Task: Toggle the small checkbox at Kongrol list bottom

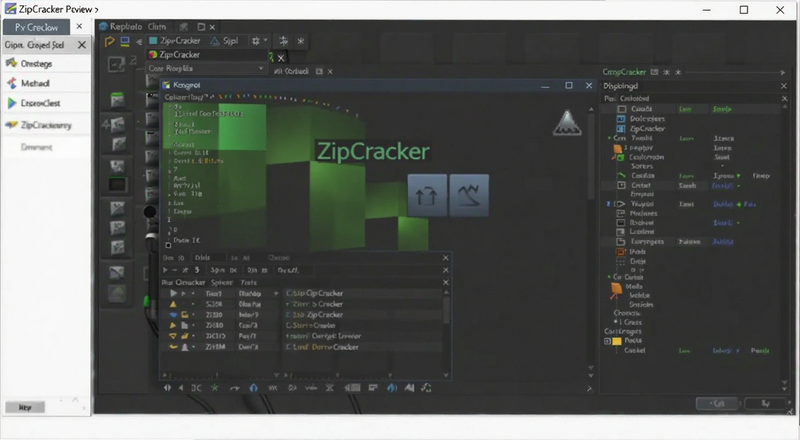Action: pyautogui.click(x=168, y=246)
